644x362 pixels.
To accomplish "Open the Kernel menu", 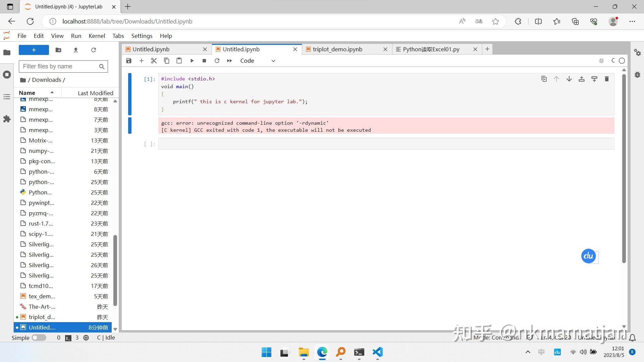I will [97, 36].
